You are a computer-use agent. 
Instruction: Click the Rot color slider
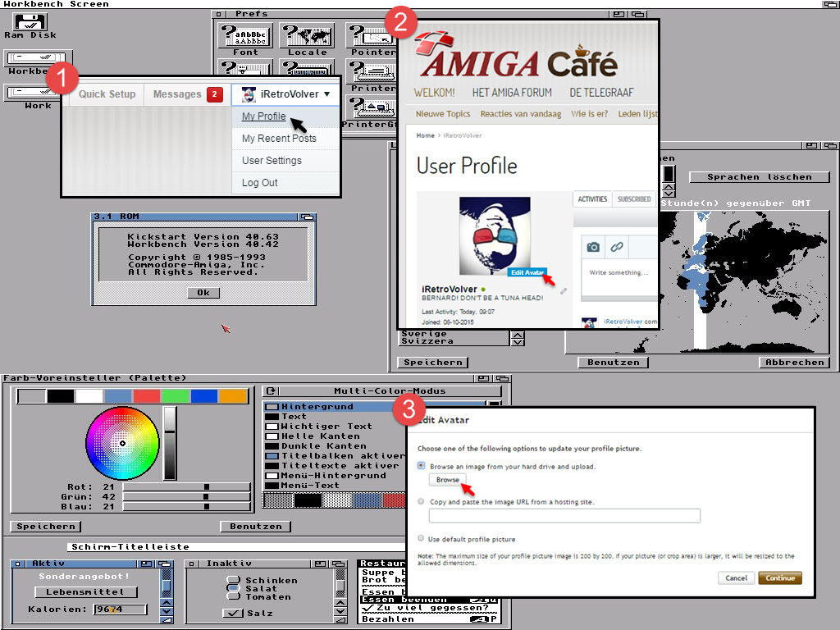pos(186,487)
